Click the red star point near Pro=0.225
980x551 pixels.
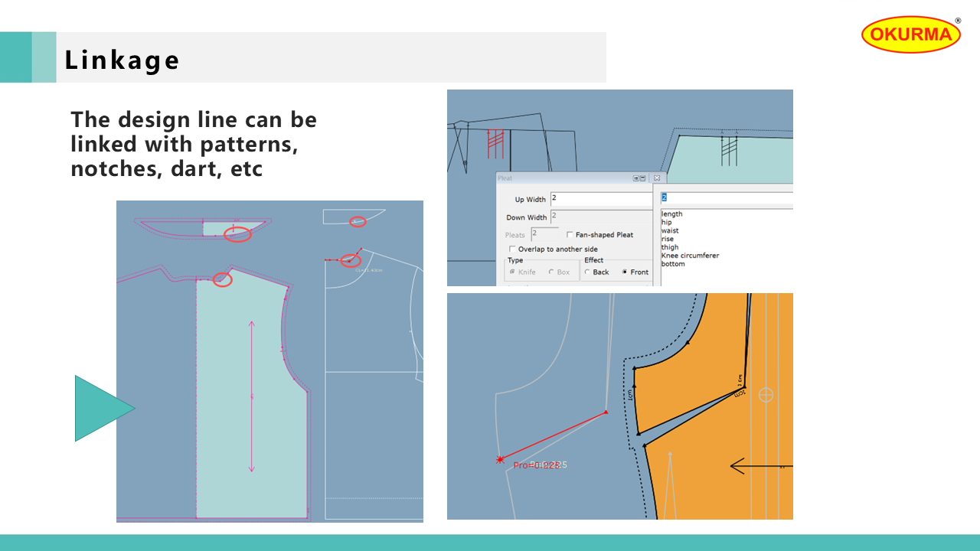point(500,460)
